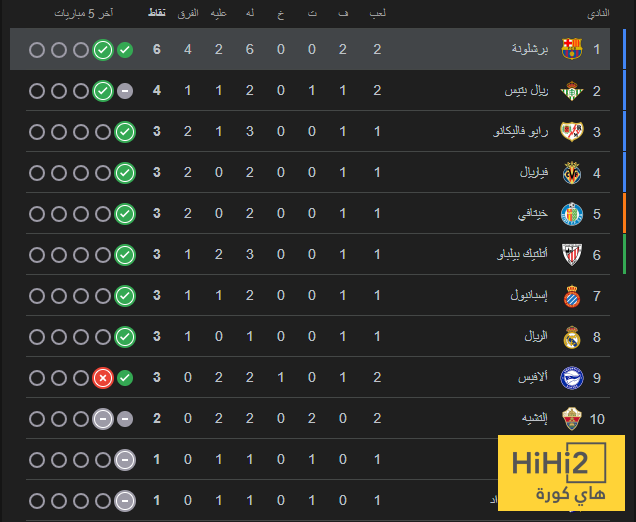Click the Real Betis crest
The height and width of the screenshot is (522, 636).
572,91
